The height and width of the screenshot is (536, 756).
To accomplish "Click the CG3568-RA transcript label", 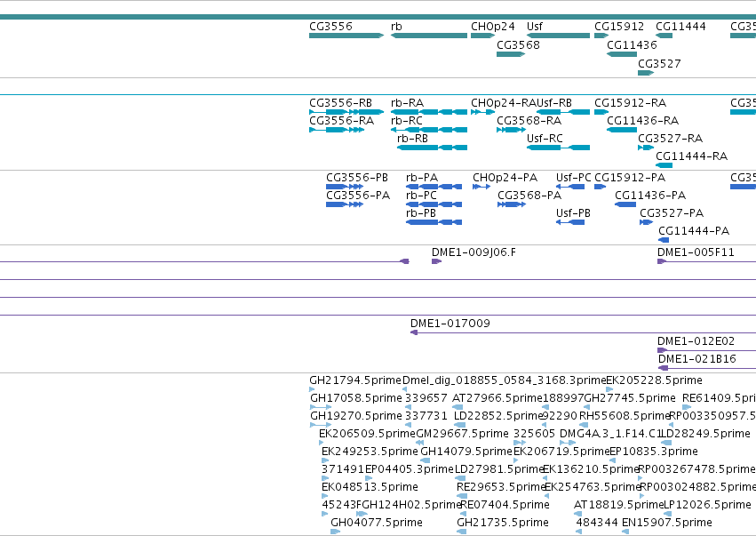I will (529, 121).
